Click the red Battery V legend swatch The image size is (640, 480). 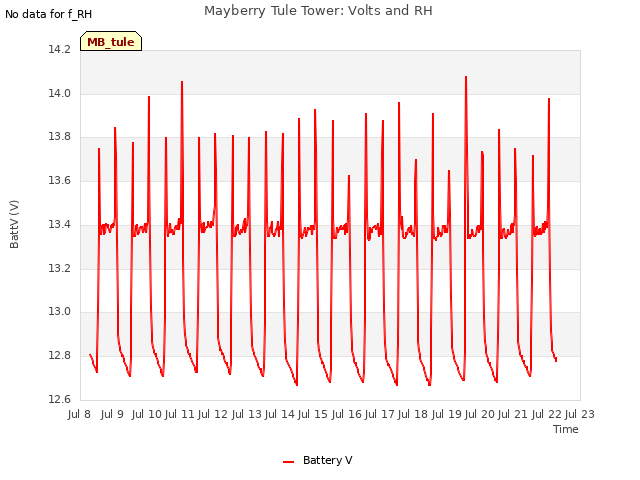(289, 462)
